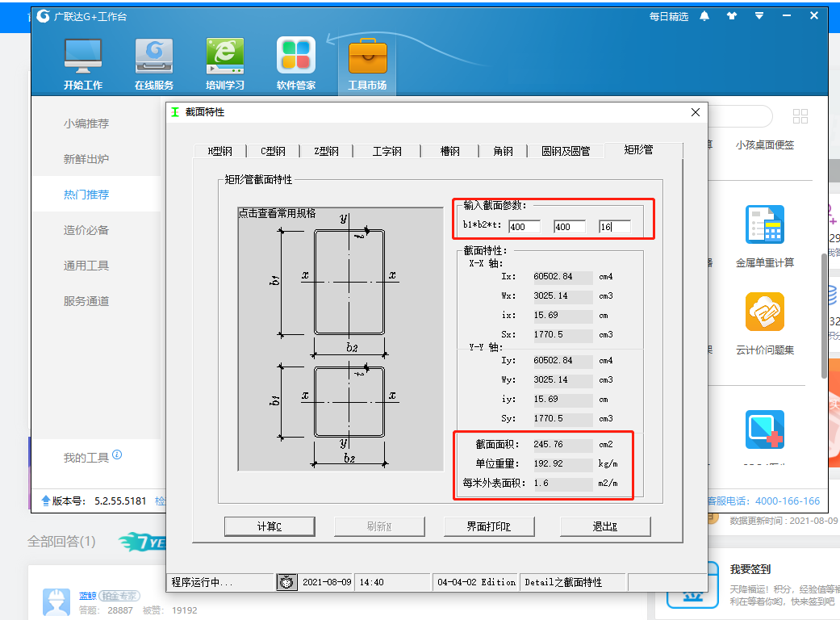Switch to the 矩形管 tab
The image size is (840, 620).
[638, 150]
